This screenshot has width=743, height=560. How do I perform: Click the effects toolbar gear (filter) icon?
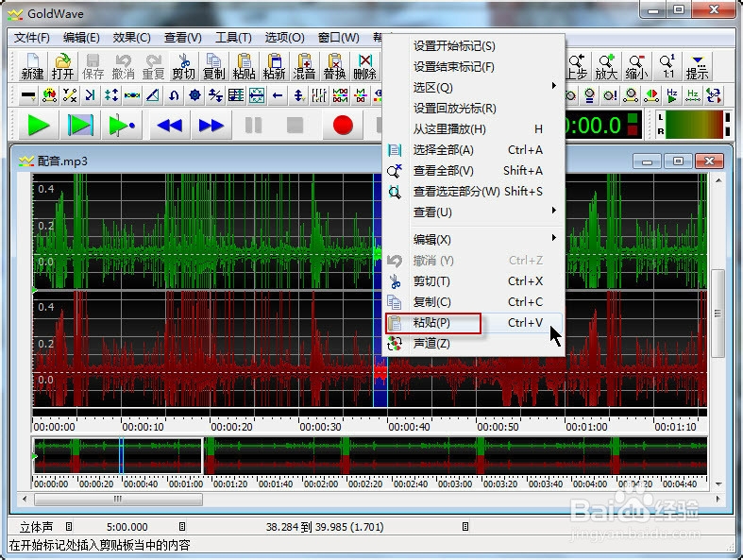(x=194, y=95)
